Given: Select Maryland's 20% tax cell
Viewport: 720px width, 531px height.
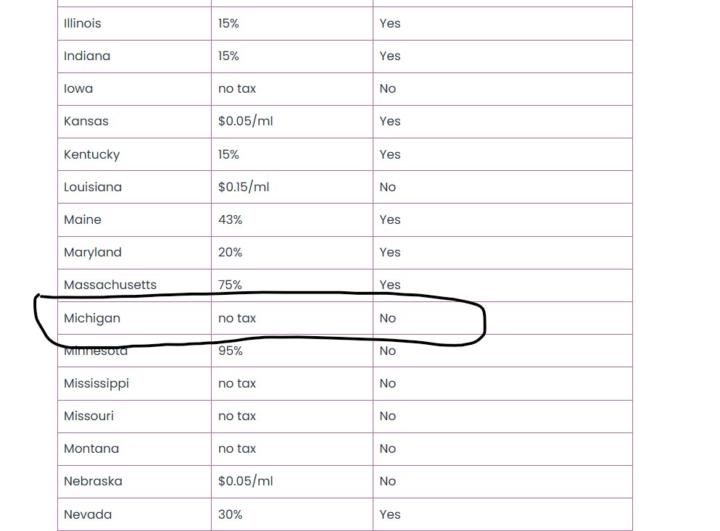Looking at the screenshot, I should [230, 253].
